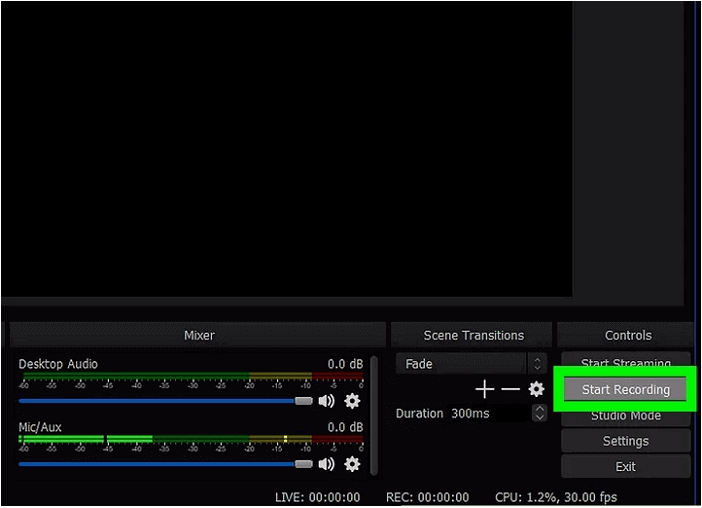This screenshot has height=508, width=702.
Task: Click the Desktop Audio volume slider handle
Action: (x=304, y=401)
